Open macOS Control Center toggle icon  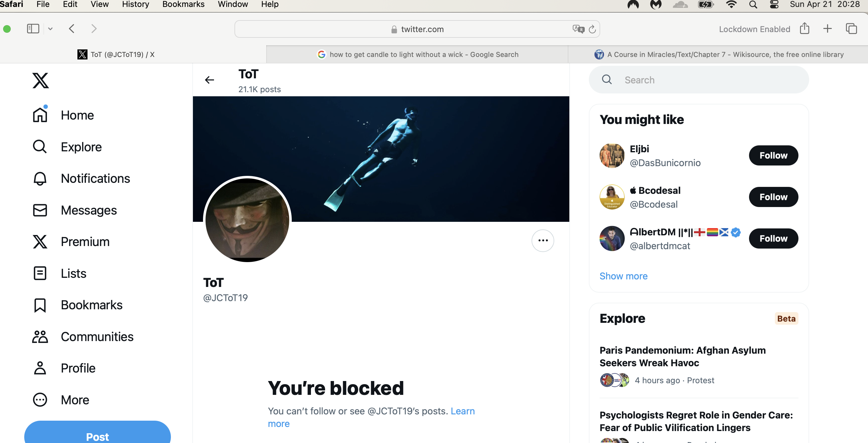[x=774, y=4]
